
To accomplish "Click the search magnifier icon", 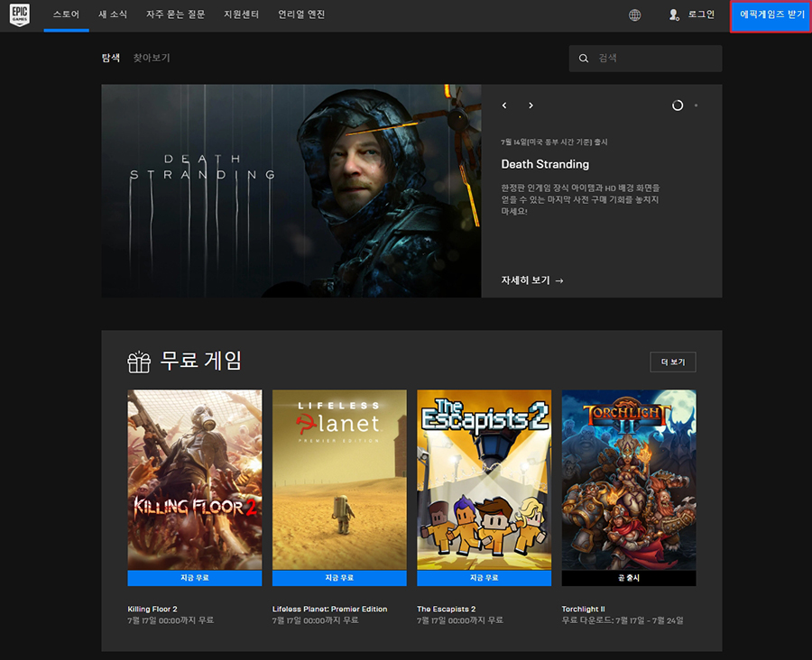I will [584, 59].
